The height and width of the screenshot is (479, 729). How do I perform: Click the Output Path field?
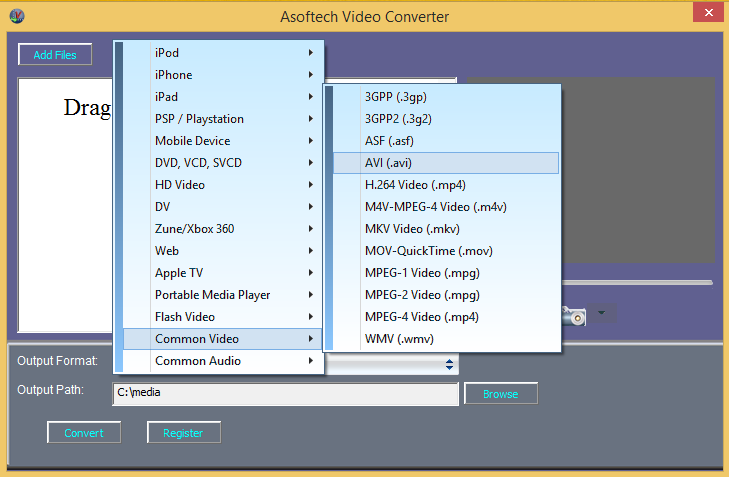[x=285, y=394]
